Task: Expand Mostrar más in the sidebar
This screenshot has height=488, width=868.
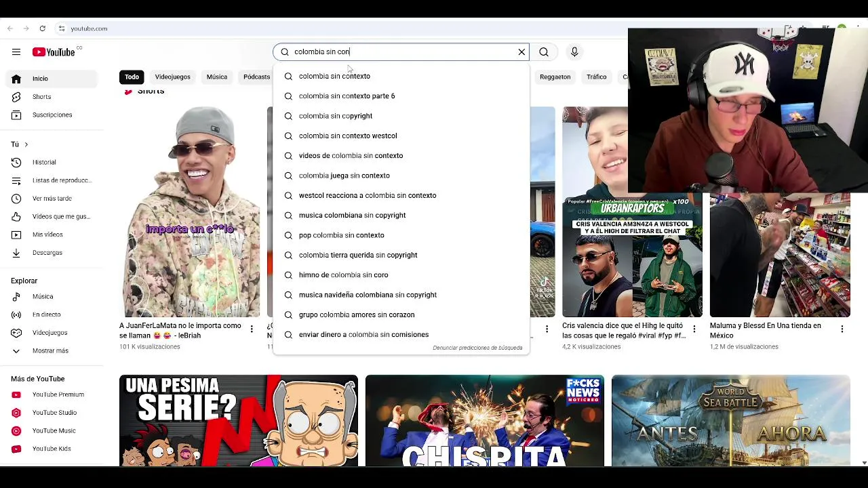Action: (x=52, y=351)
